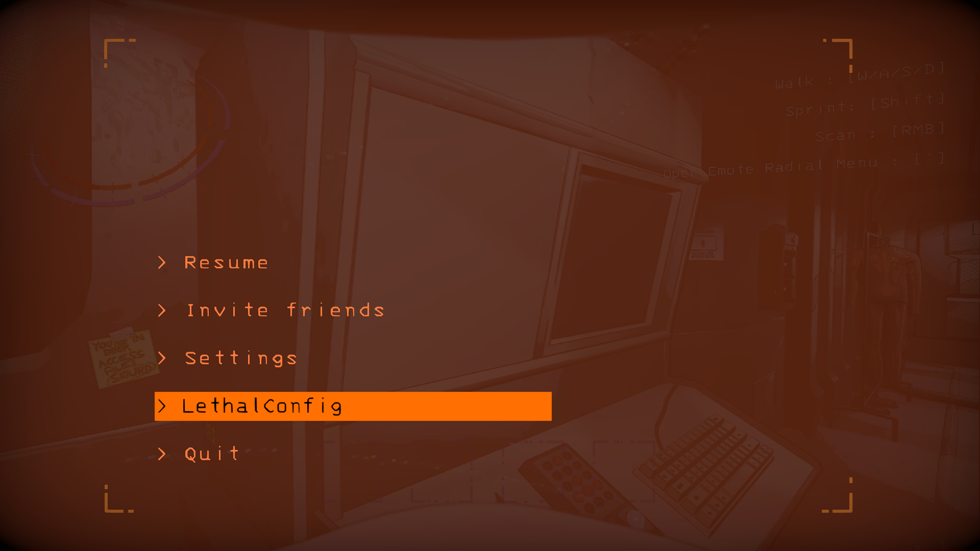Click the LethalConfig chevron icon
Image resolution: width=980 pixels, height=551 pixels.
pyautogui.click(x=163, y=405)
